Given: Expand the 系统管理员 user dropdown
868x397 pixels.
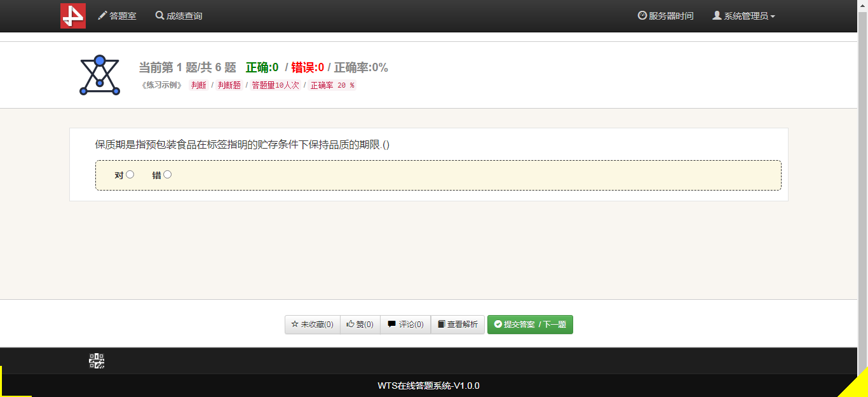Looking at the screenshot, I should point(743,16).
